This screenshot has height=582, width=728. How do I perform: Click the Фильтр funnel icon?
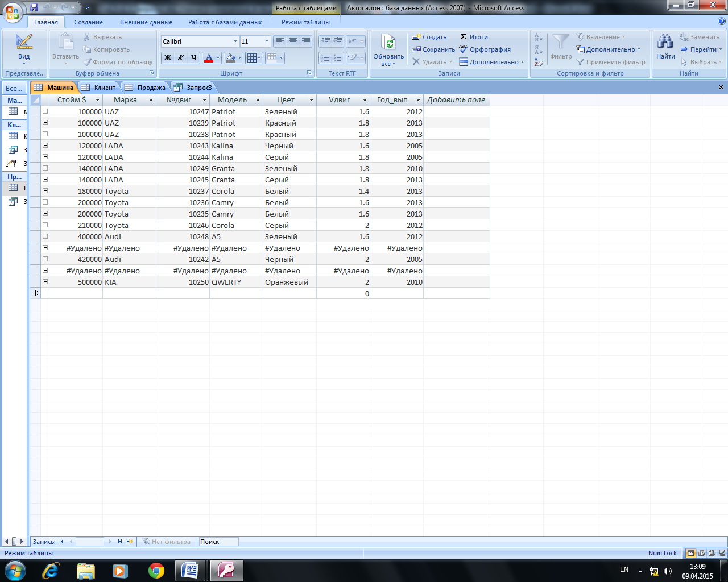pos(561,43)
